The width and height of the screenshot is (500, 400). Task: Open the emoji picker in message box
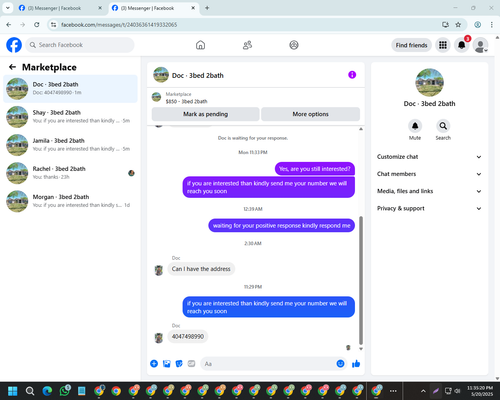340,364
